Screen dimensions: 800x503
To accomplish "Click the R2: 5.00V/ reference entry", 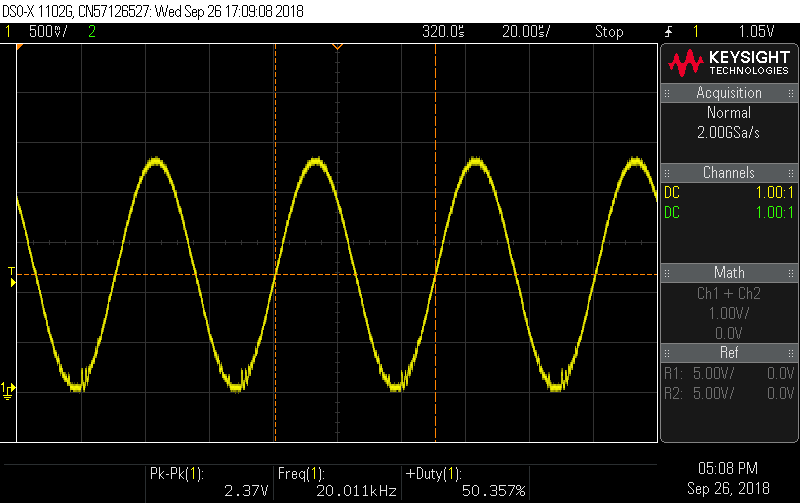I will (699, 393).
